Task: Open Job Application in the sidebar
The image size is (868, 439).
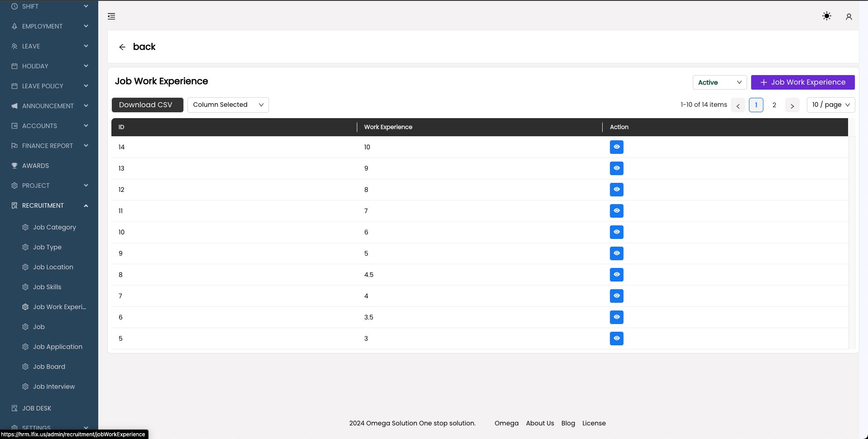Action: (58, 347)
